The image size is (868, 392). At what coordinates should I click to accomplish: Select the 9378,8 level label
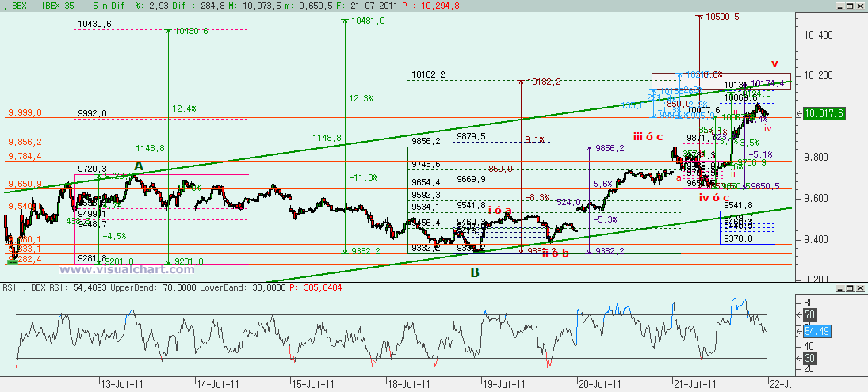[739, 239]
